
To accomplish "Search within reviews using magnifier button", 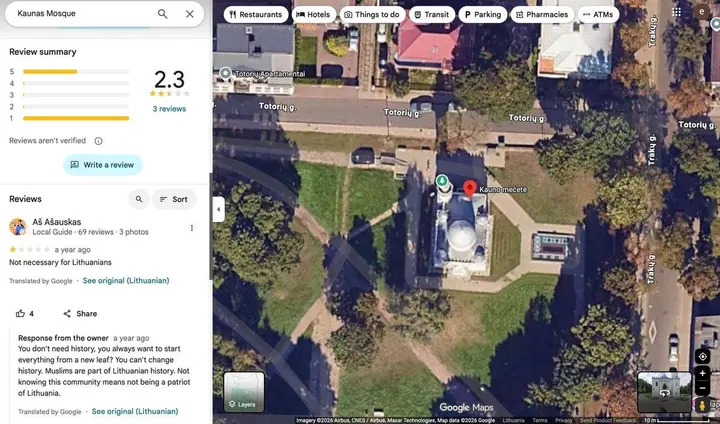I will [x=139, y=199].
